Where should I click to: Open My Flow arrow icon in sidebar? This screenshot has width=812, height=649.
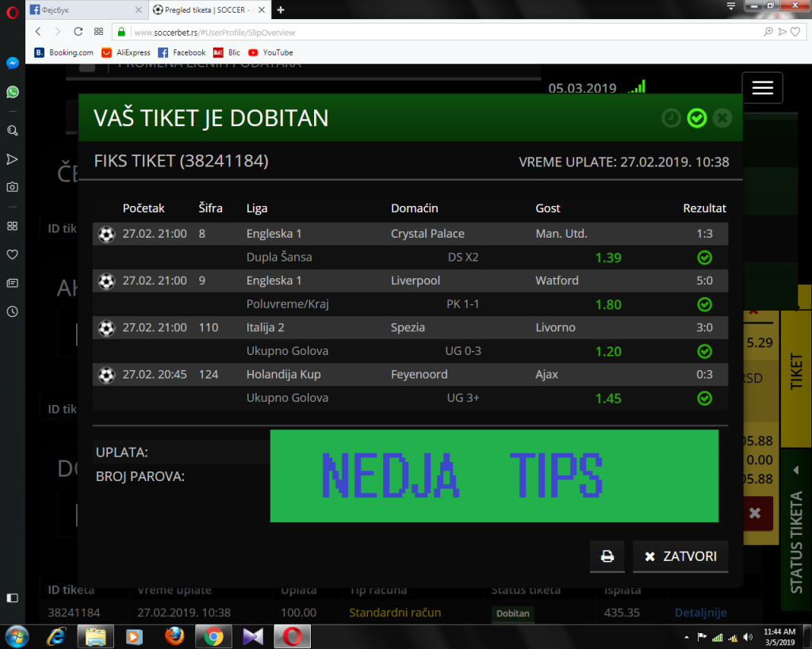(13, 159)
